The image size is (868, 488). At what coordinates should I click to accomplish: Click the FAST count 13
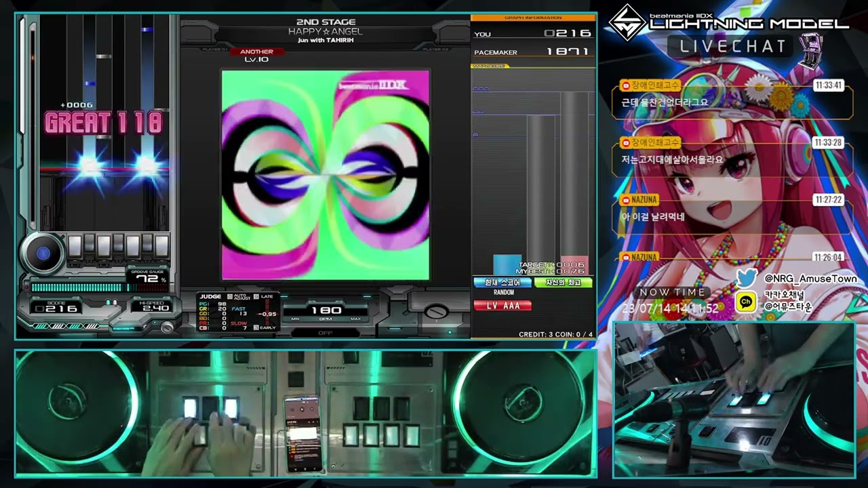tap(243, 314)
